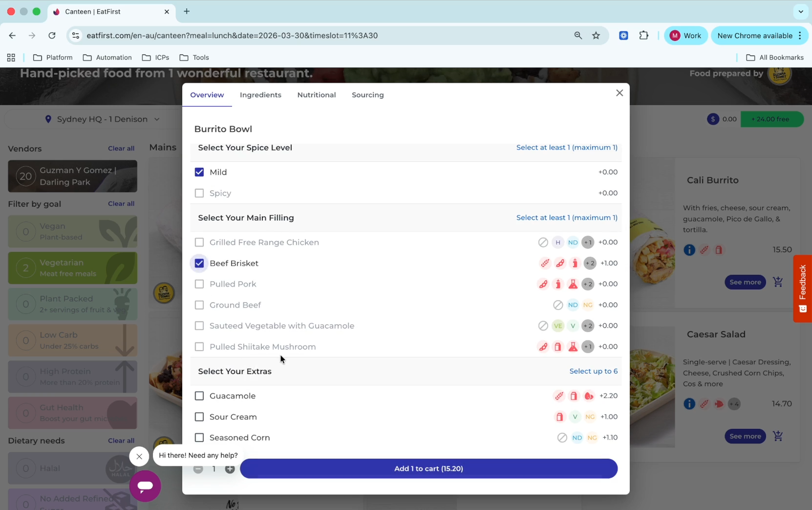
Task: Click NG badge on Seasoned Corn row
Action: click(592, 438)
